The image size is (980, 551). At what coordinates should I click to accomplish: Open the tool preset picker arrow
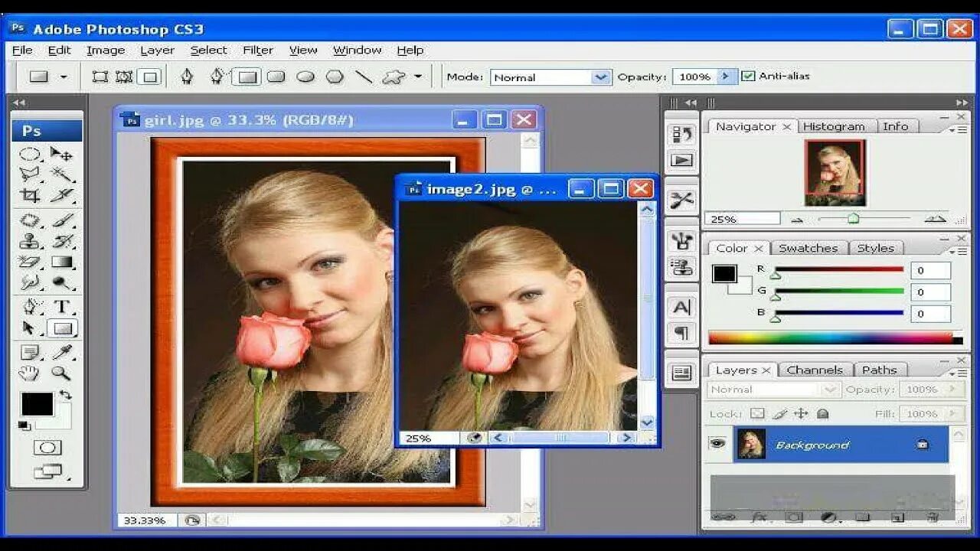(64, 77)
